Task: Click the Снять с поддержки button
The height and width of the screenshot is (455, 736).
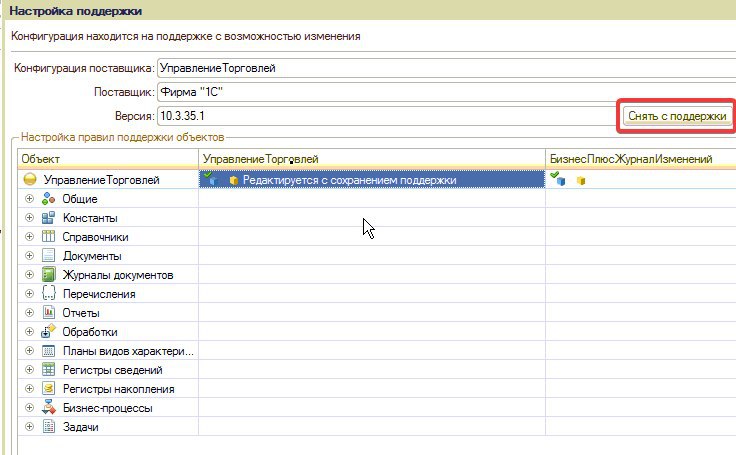Action: [x=677, y=116]
